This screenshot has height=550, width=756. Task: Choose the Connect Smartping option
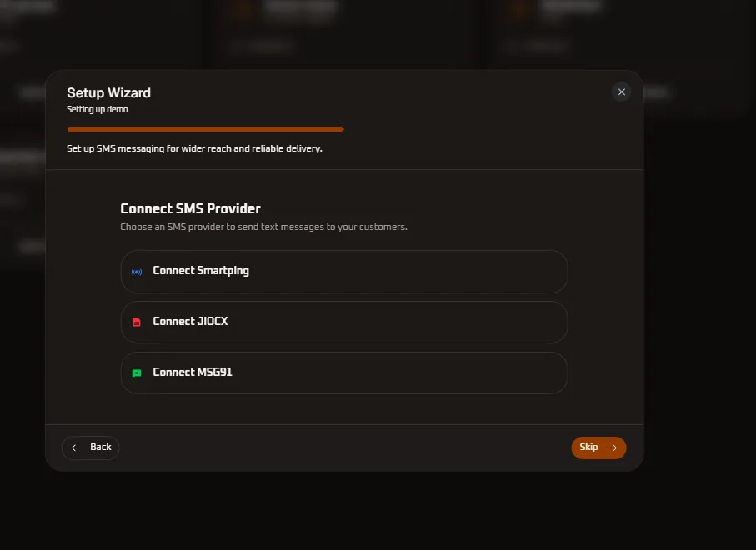344,272
